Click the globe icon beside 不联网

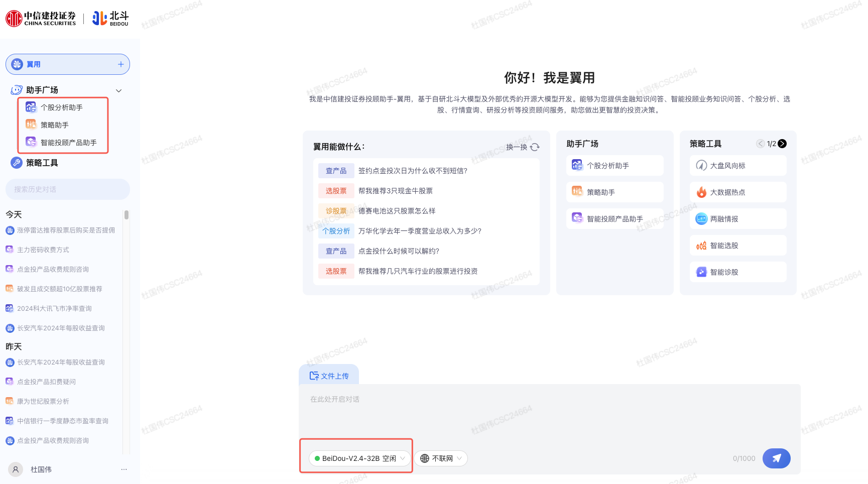[x=425, y=458]
